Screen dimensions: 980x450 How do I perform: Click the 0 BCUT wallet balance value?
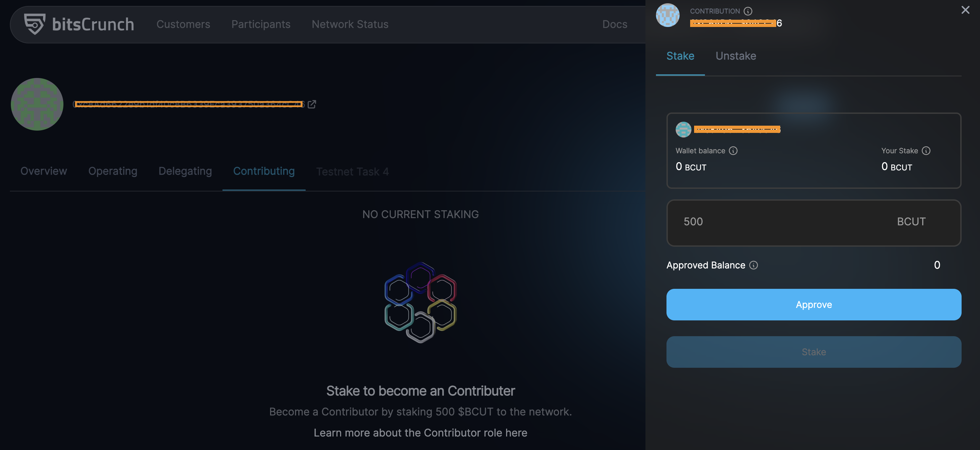tap(691, 167)
